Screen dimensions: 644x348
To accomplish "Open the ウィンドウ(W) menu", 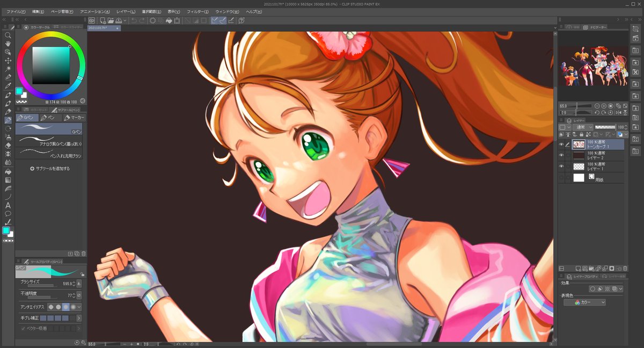I will pyautogui.click(x=227, y=11).
